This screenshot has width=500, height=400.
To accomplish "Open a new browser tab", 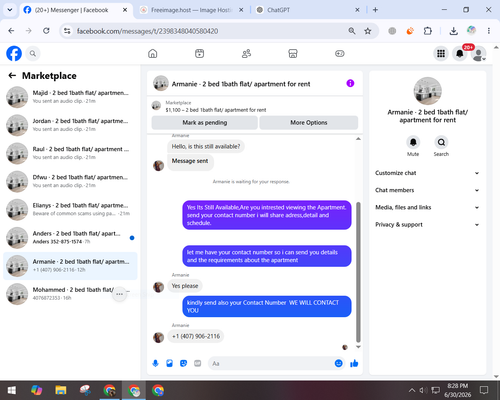I will [x=375, y=10].
